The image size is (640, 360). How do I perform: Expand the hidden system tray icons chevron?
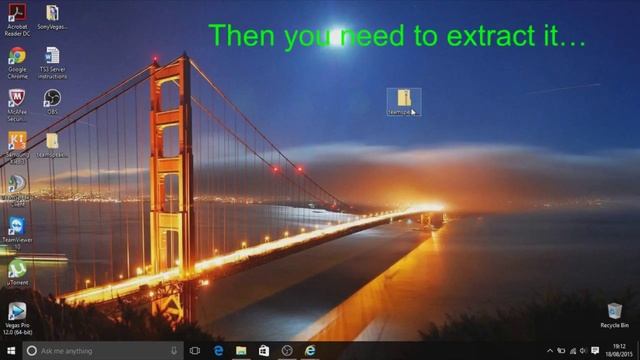point(550,351)
